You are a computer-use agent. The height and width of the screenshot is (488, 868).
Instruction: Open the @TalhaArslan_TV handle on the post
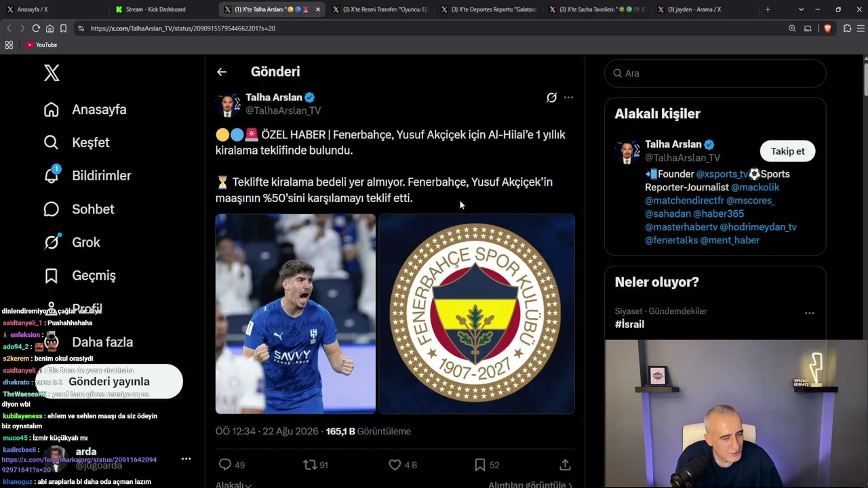pyautogui.click(x=283, y=110)
